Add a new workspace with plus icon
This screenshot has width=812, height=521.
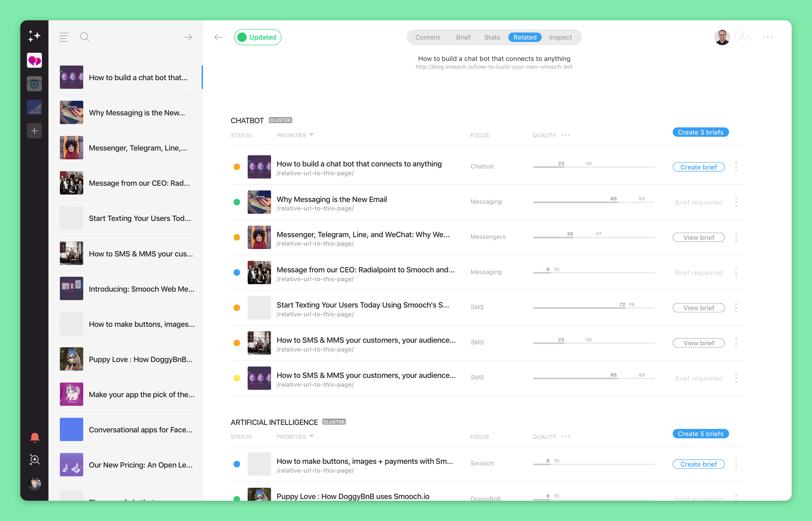click(x=34, y=131)
